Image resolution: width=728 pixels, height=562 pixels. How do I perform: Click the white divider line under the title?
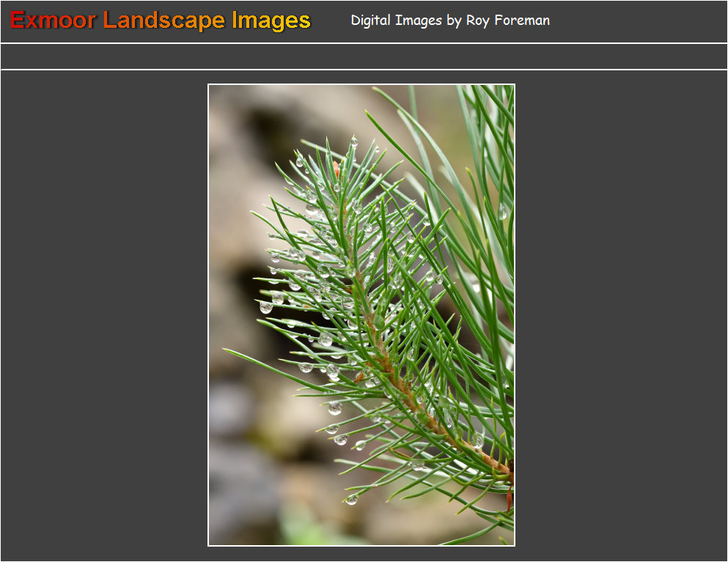364,43
